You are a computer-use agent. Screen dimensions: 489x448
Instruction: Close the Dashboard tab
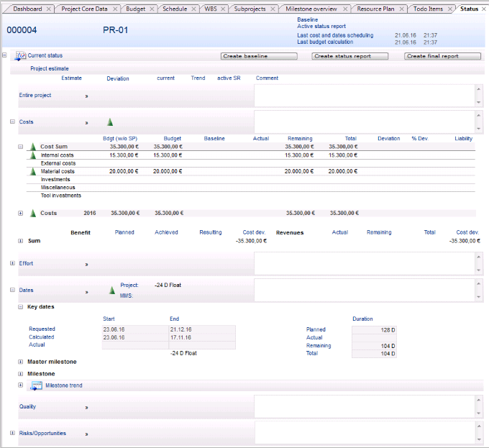49,9
